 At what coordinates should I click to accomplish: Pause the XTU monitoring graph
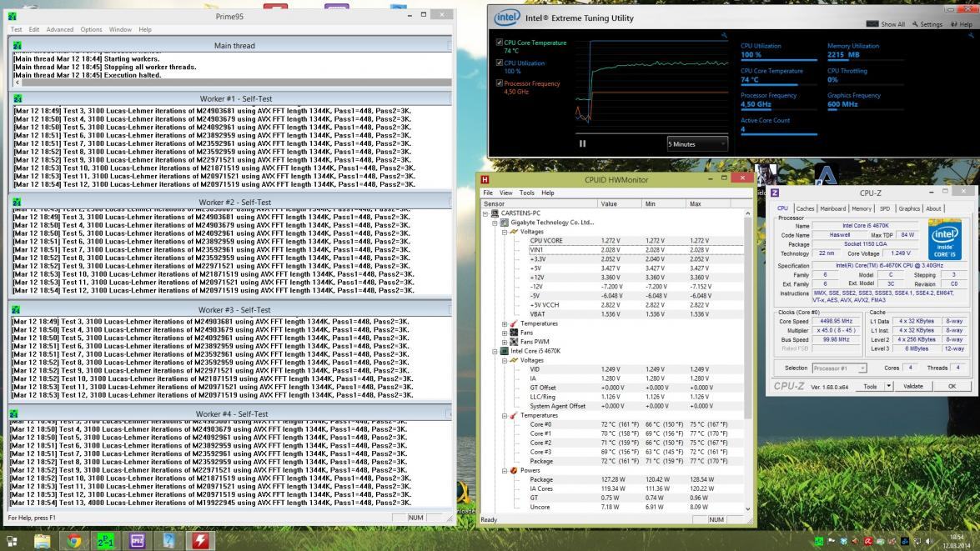point(582,143)
